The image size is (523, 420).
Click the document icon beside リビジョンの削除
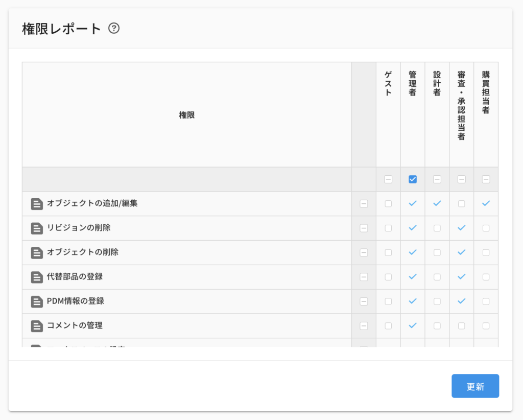click(x=36, y=228)
